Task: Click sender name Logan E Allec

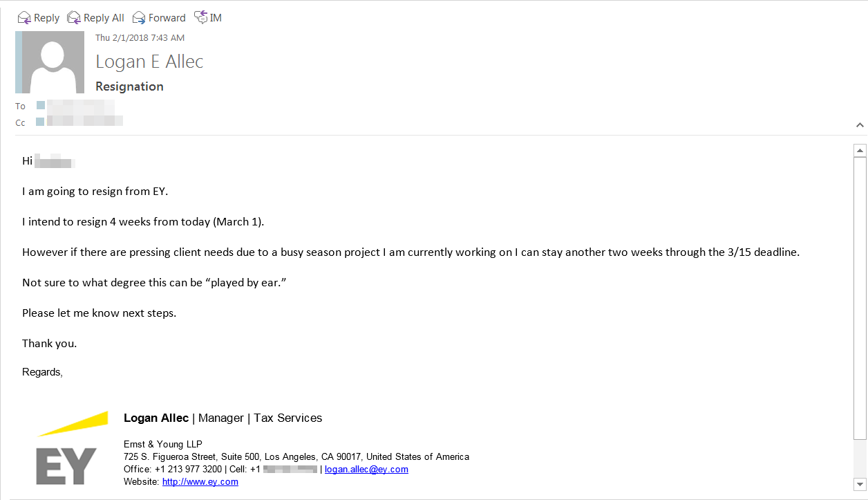Action: click(x=149, y=62)
